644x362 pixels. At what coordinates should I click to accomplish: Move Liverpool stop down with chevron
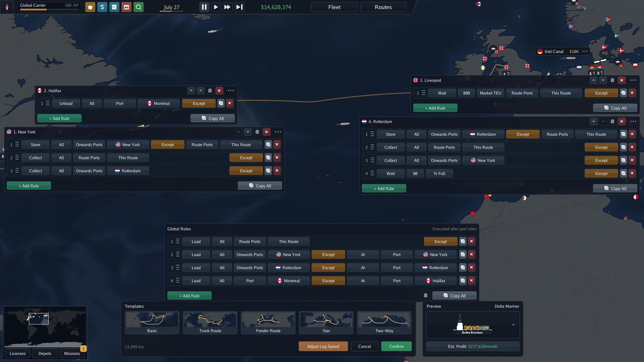(603, 80)
